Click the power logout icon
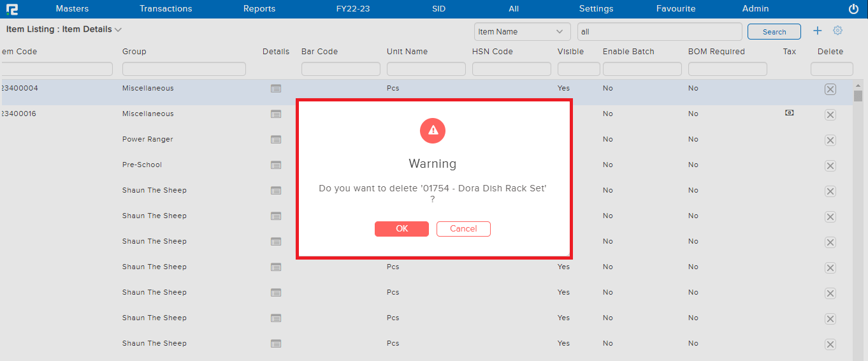Image resolution: width=868 pixels, height=361 pixels. pyautogui.click(x=853, y=9)
